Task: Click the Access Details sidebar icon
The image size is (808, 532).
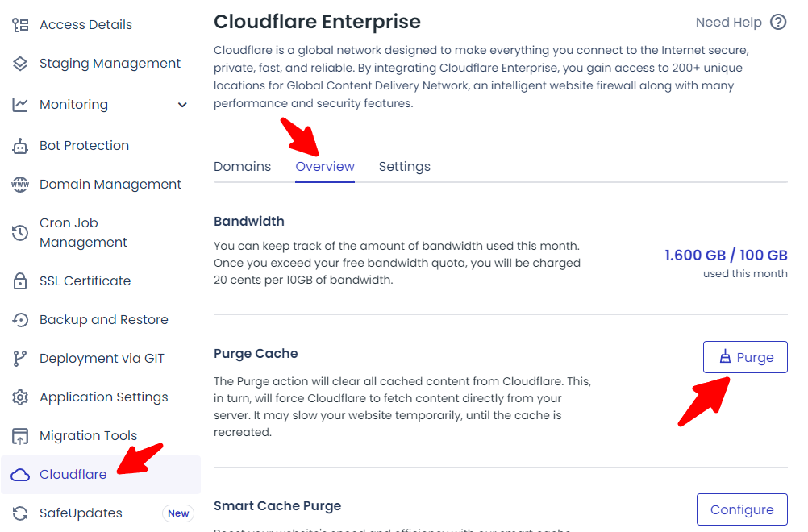Action: coord(20,25)
